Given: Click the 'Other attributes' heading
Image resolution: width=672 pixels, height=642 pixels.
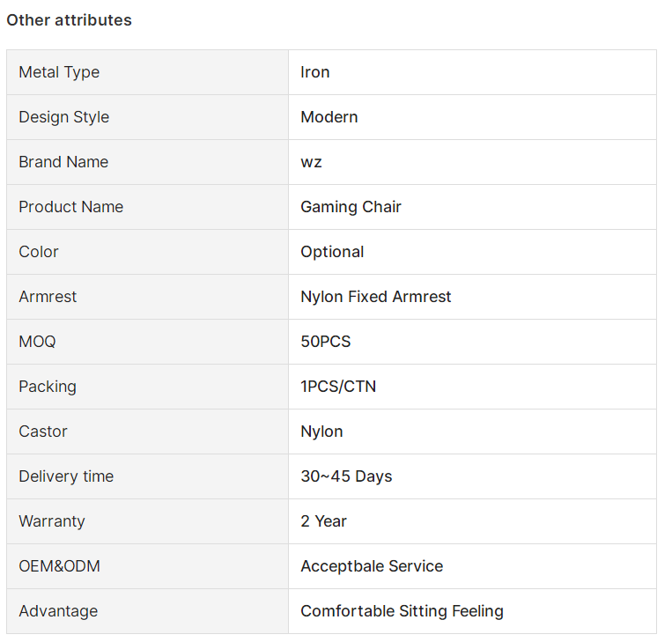Looking at the screenshot, I should 69,20.
